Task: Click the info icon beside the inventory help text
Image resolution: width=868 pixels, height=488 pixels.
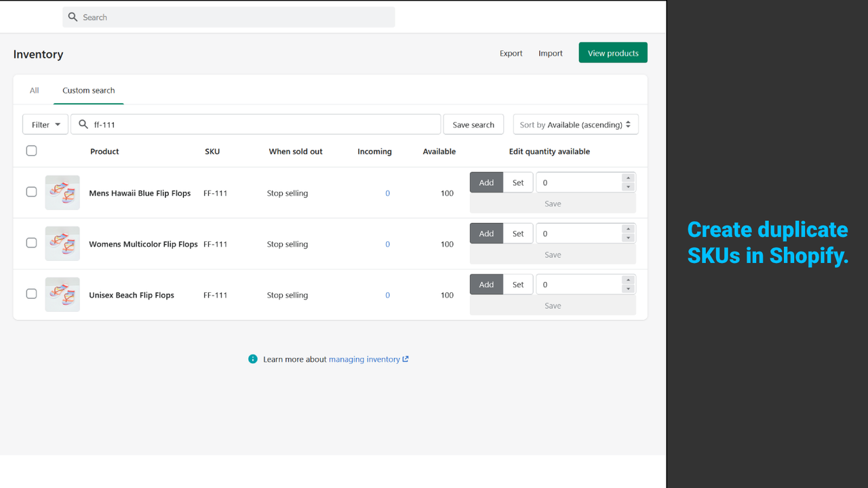Action: coord(252,359)
